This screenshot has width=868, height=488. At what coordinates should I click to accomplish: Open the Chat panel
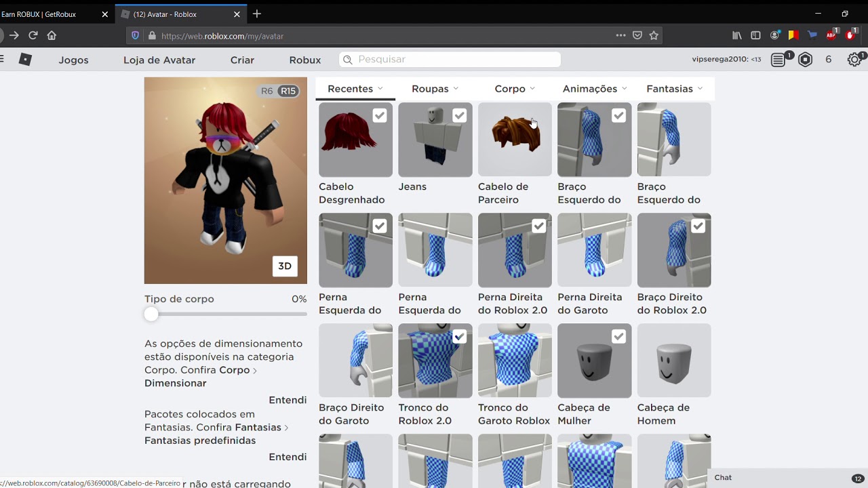(x=787, y=478)
